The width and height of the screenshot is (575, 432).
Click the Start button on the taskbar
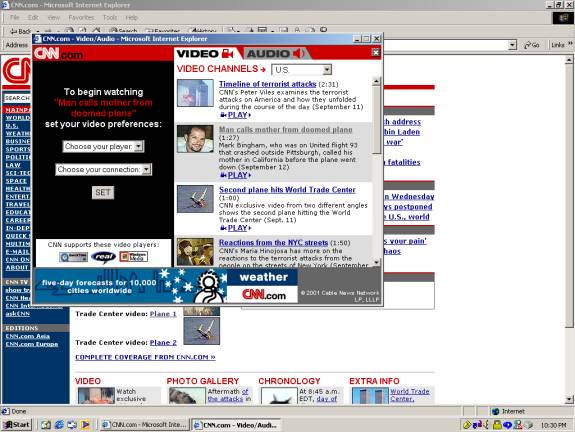click(x=17, y=425)
